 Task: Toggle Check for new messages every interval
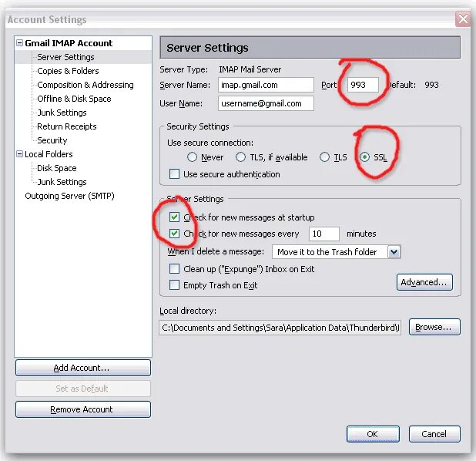[174, 234]
